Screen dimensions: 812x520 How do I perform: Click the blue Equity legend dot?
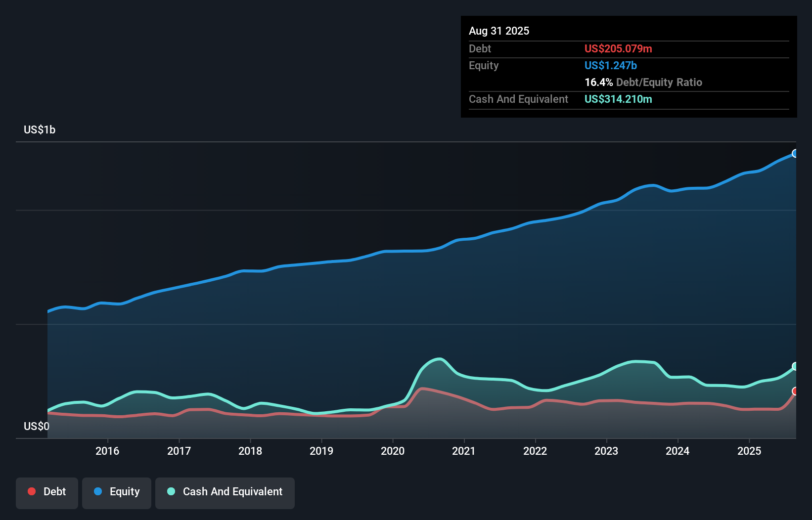(98, 491)
